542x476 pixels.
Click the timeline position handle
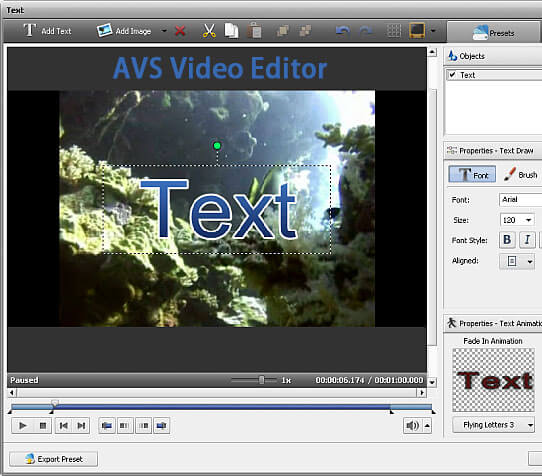click(55, 403)
